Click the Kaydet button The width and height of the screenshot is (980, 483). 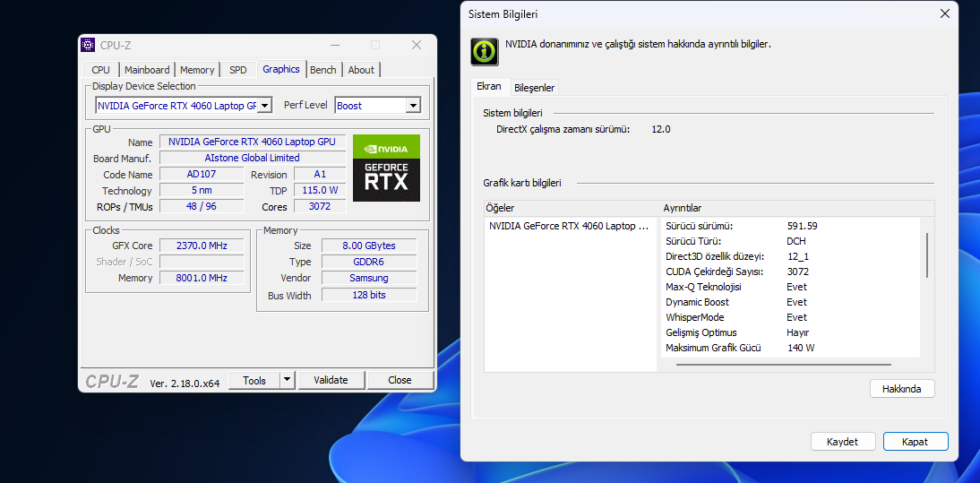842,442
